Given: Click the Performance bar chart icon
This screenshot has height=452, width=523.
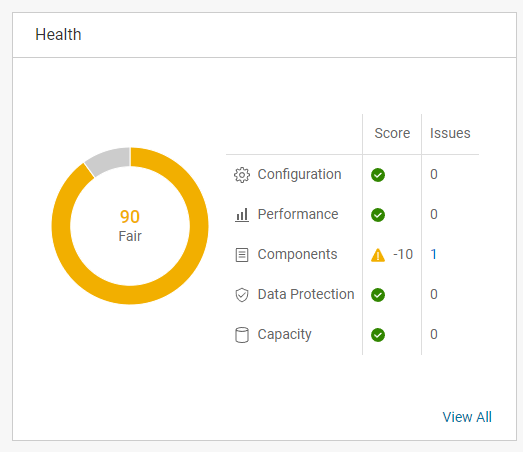Looking at the screenshot, I should point(242,215).
